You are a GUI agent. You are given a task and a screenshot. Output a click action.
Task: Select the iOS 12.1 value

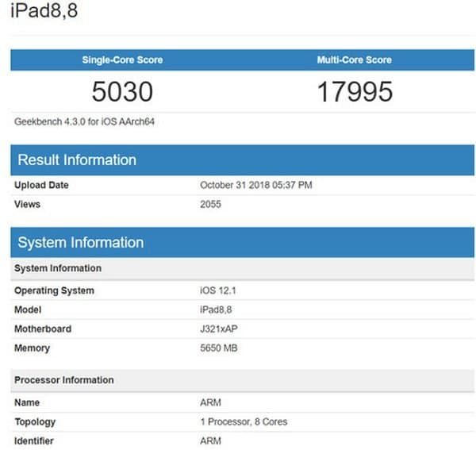click(218, 290)
